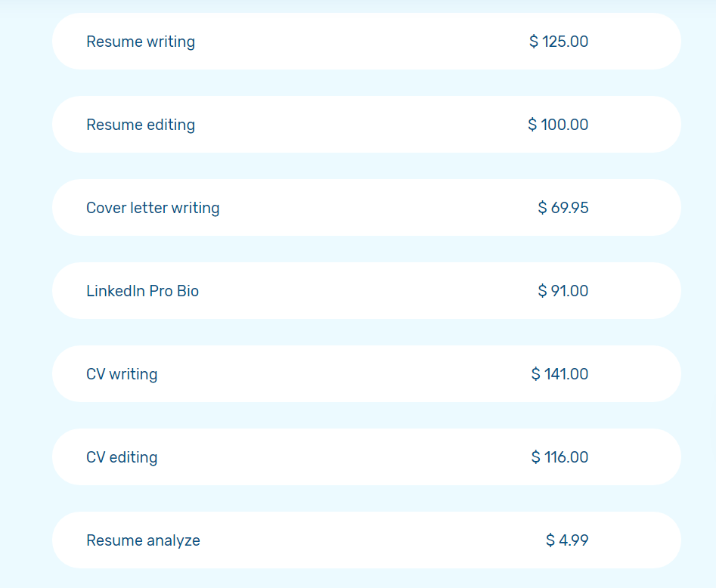The height and width of the screenshot is (588, 716).
Task: Click the $ 141.00 price
Action: 559,374
